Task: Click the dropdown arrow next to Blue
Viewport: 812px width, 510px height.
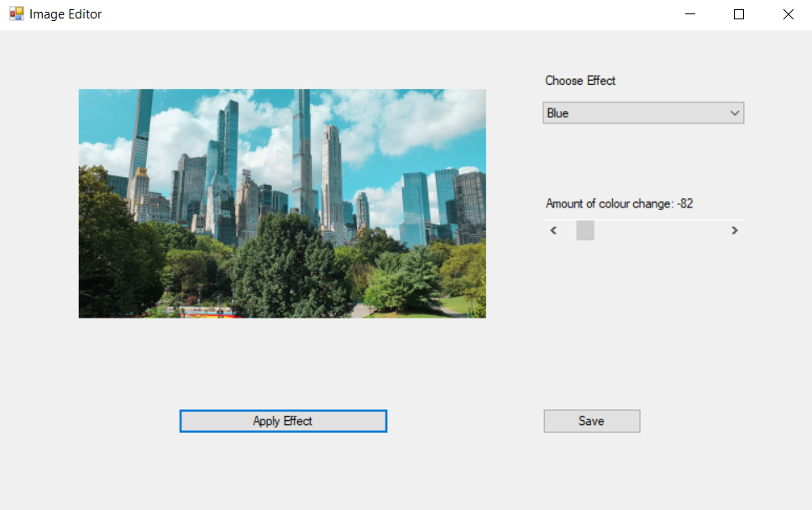Action: 735,112
